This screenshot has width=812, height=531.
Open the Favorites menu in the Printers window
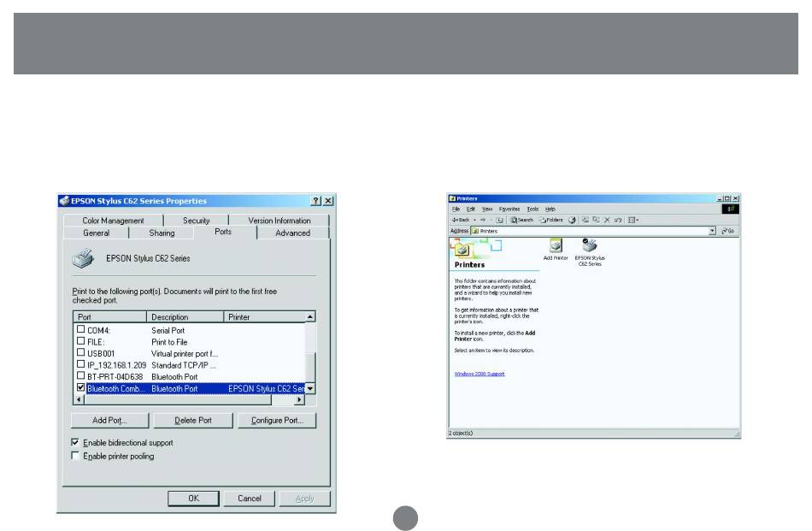tap(509, 209)
